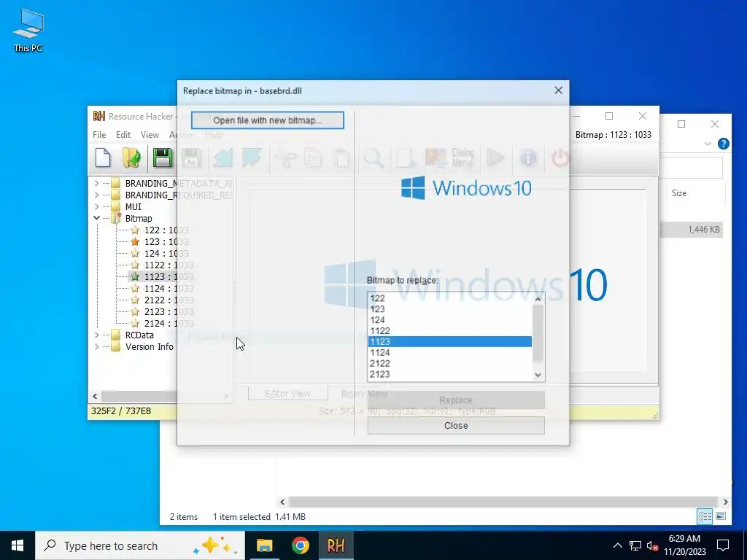
Task: Select 122 in Bitmap to replace list
Action: click(x=449, y=298)
